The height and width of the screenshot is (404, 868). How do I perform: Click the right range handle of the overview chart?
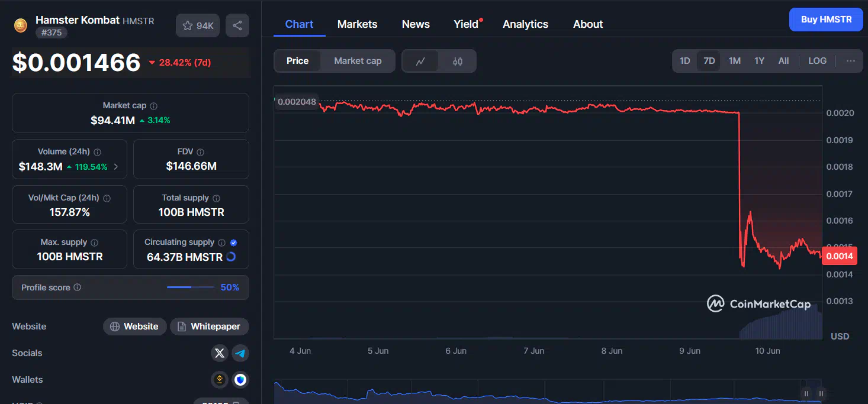tap(821, 393)
